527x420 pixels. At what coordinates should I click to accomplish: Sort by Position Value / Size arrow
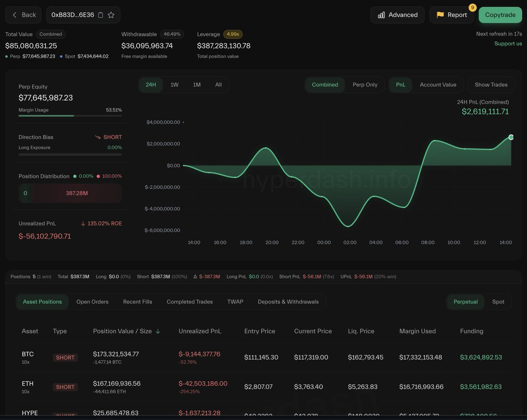[x=158, y=331]
